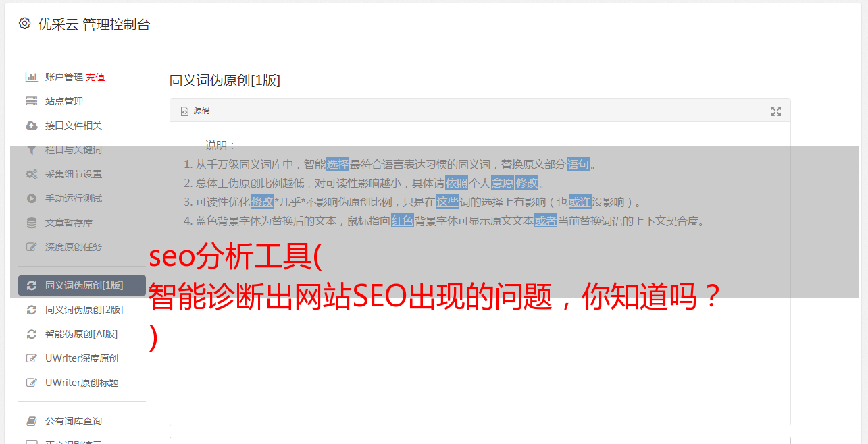Open 智能伪原创[AI版] page
Screen dimensions: 868x444
(x=82, y=334)
